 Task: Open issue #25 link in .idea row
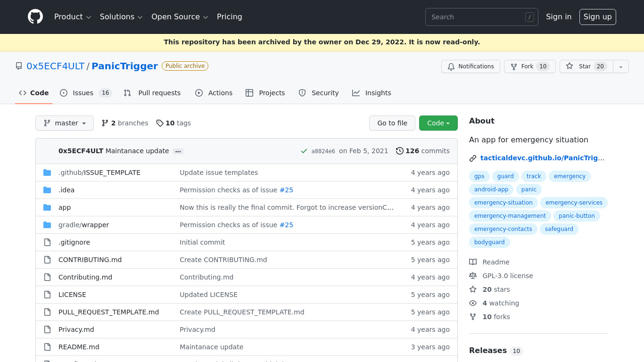point(286,190)
